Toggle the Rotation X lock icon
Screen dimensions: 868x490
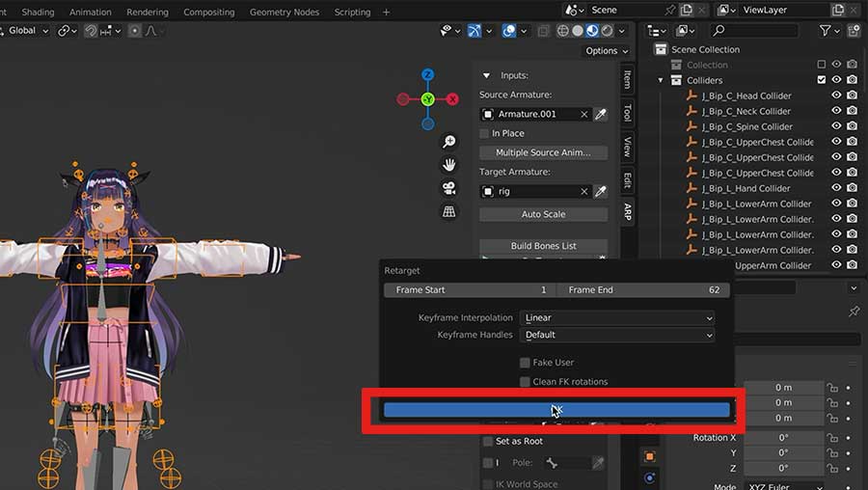(x=832, y=438)
